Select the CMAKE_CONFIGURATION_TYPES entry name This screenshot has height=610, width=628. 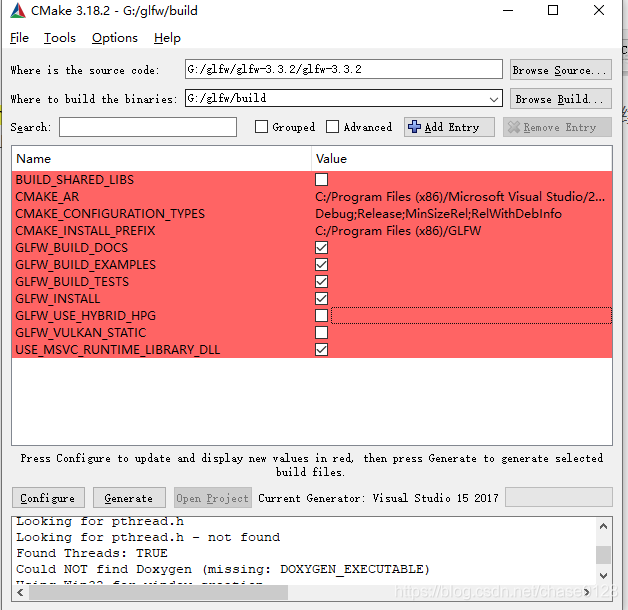click(x=110, y=213)
